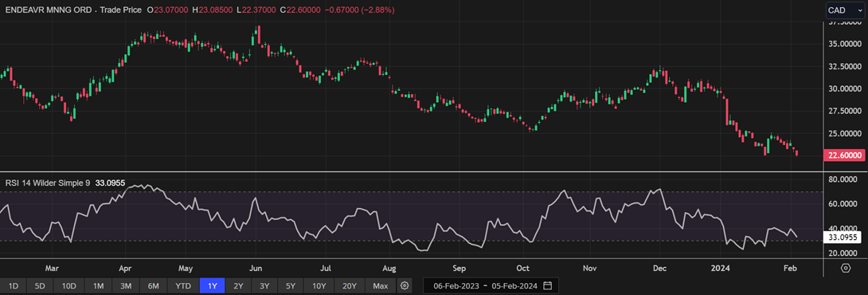Switch to the 1M range
This screenshot has height=295, width=868.
click(x=99, y=286)
